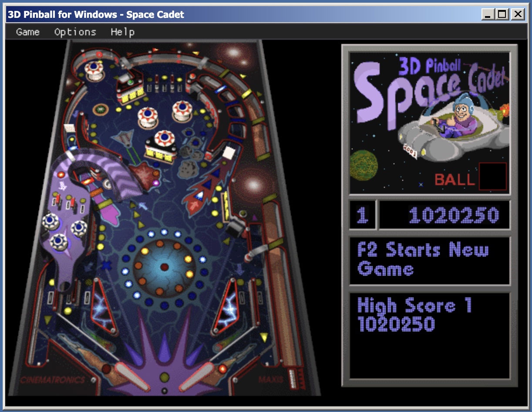532x412 pixels.
Task: Click the MAXIS logo on the table
Action: [x=271, y=379]
